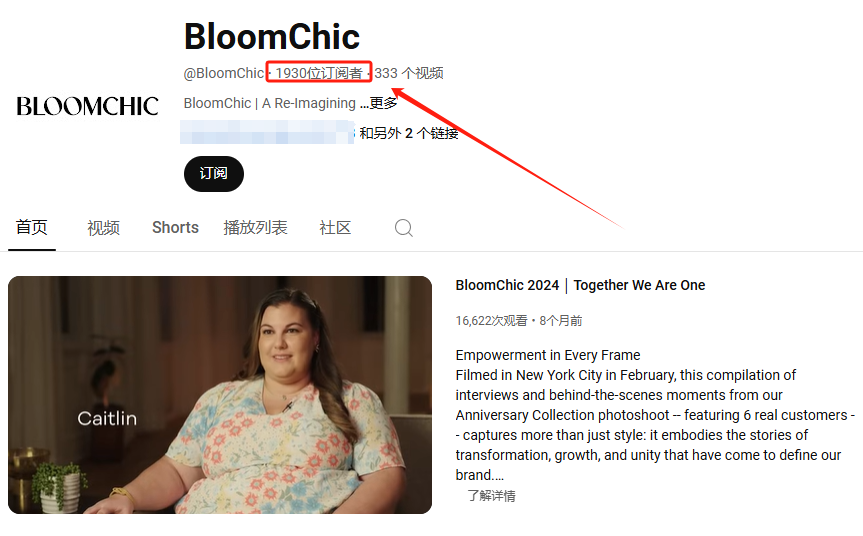The width and height of the screenshot is (863, 536).
Task: Click the @BloomChic channel handle
Action: click(224, 73)
